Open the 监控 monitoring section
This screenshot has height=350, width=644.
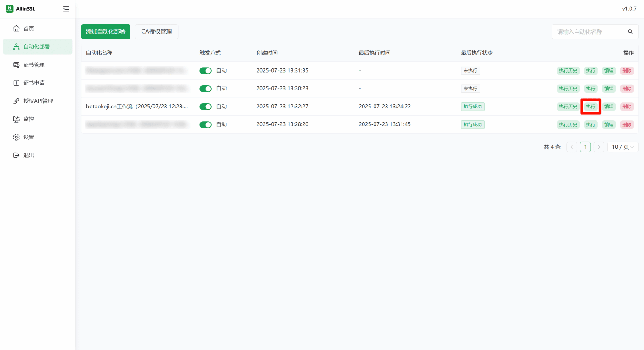tap(29, 119)
